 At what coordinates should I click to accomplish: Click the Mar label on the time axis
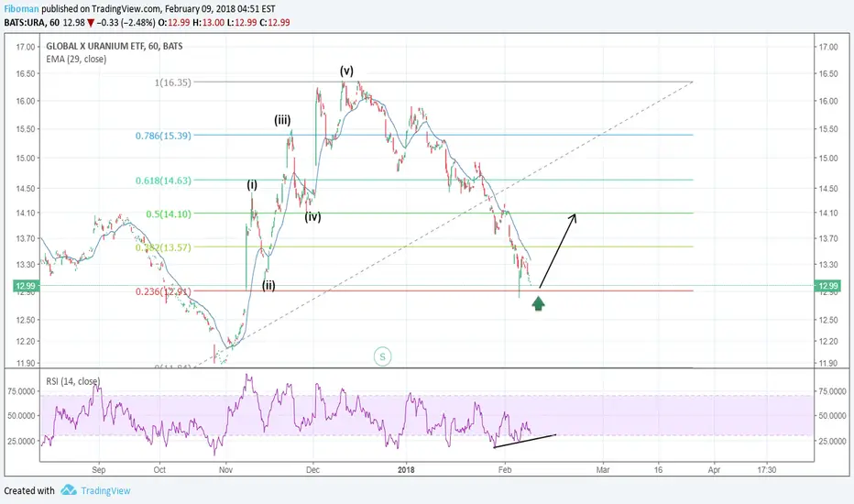(603, 470)
